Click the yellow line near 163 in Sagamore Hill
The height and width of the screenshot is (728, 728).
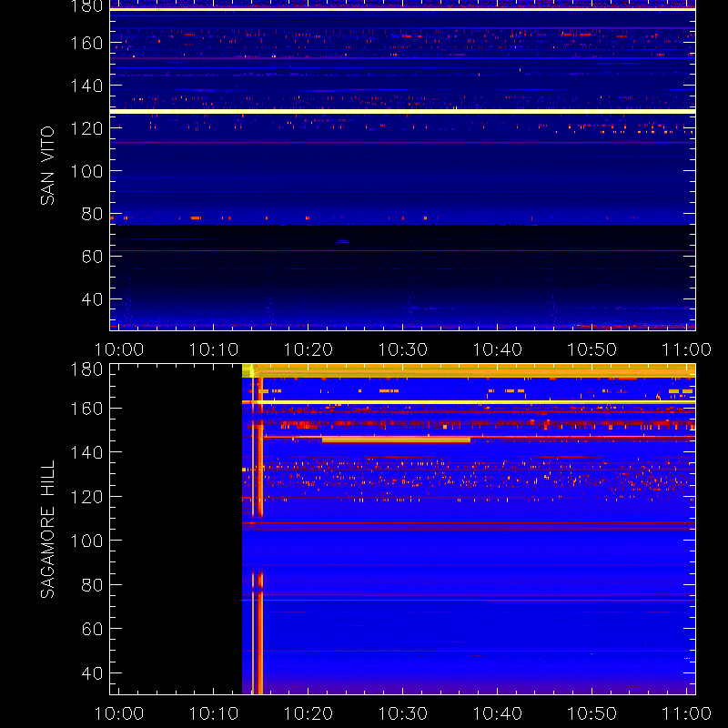click(x=469, y=402)
